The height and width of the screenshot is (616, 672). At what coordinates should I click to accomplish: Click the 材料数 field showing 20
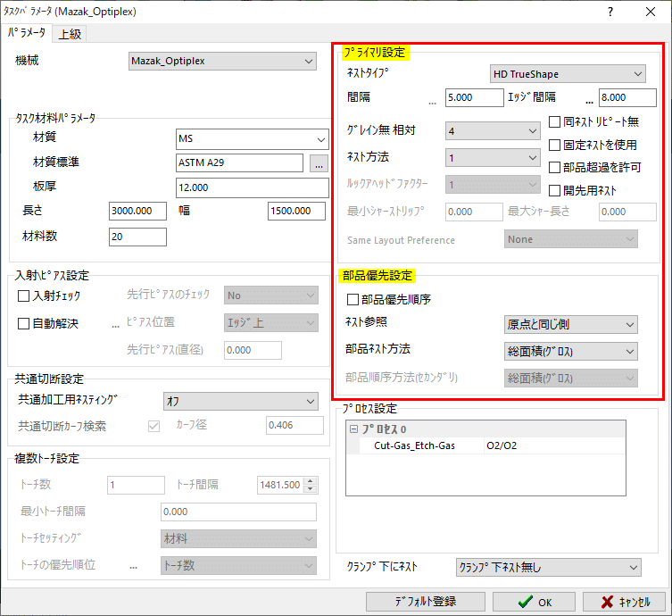click(137, 237)
